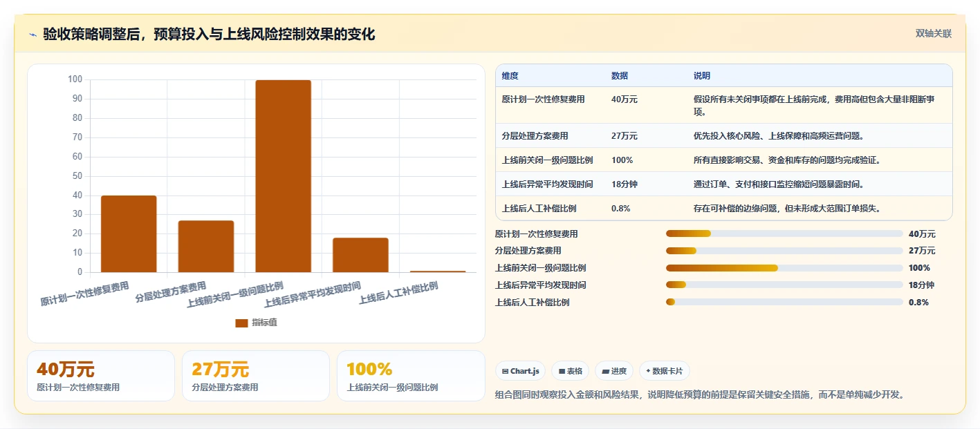Viewport: 980px width, 429px height.
Task: Click progress label 上线后人工补偿比例
Action: coord(533,303)
